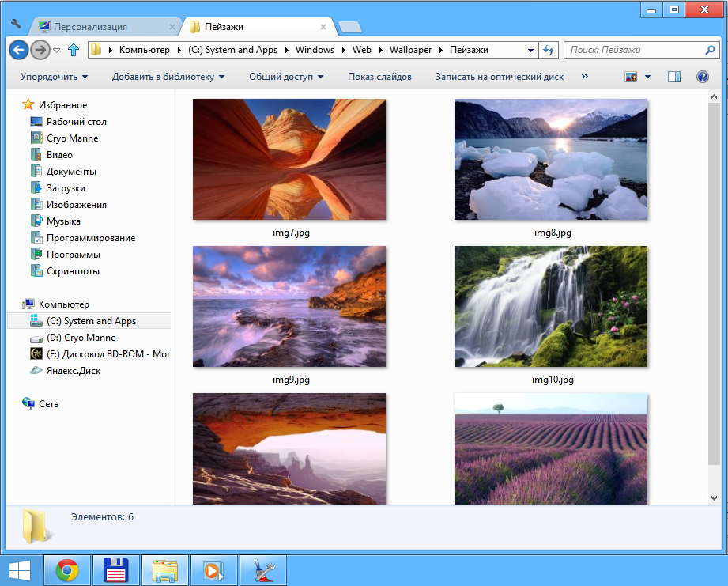Click the Back navigation arrow
The height and width of the screenshot is (586, 728).
pos(17,49)
